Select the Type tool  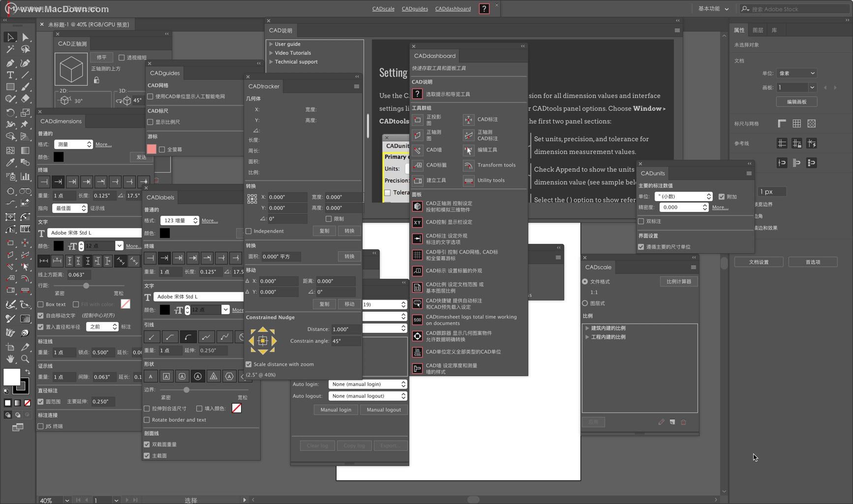click(10, 75)
